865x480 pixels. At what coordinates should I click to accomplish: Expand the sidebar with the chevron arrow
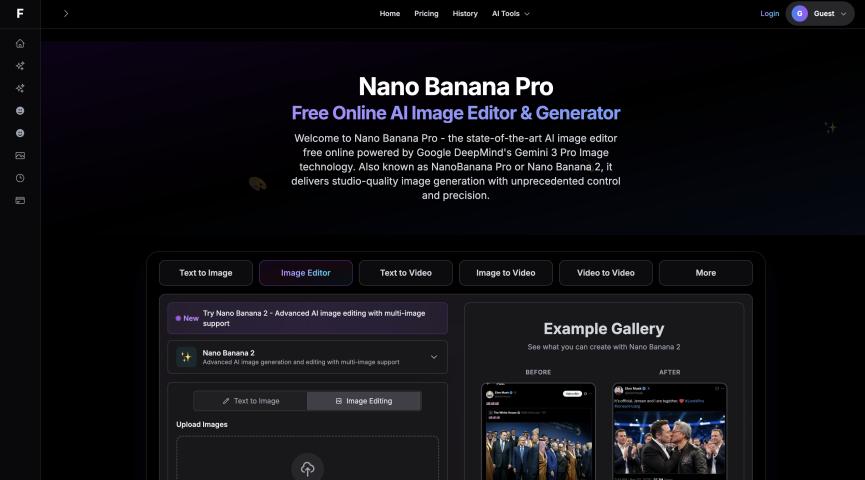pos(66,13)
